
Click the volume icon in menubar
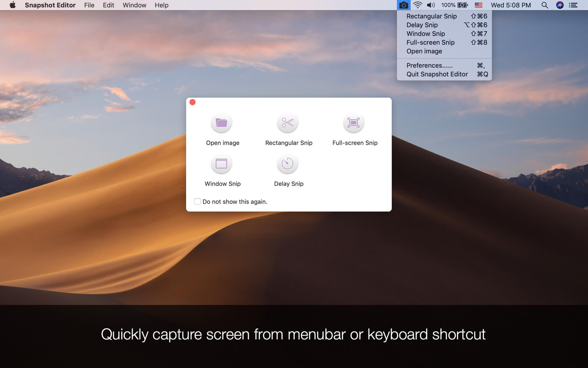431,5
